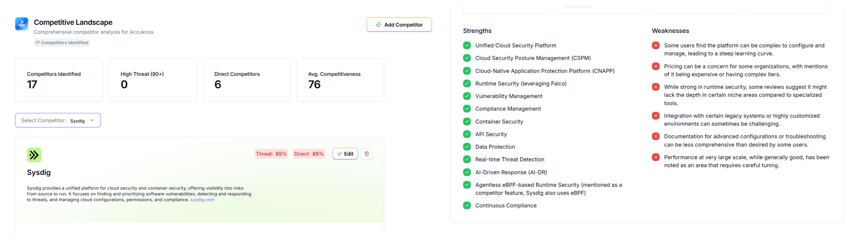Click the Direct: 85% badge
The width and height of the screenshot is (868, 240).
309,154
